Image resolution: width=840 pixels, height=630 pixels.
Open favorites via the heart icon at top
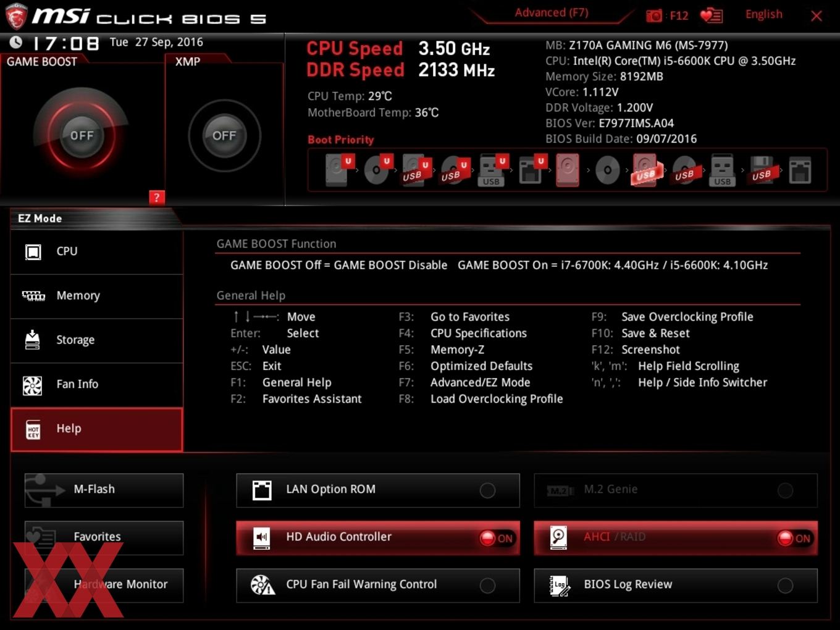click(x=712, y=15)
